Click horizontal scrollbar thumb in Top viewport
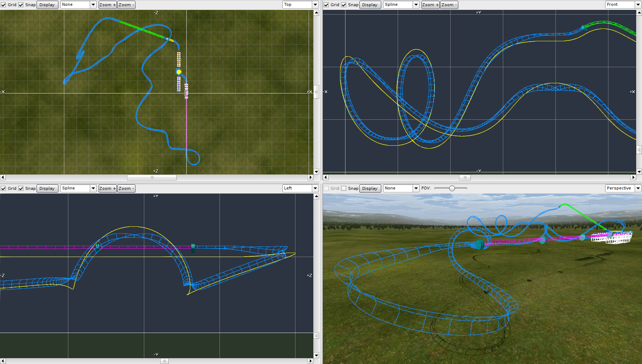The width and height of the screenshot is (642, 364). coord(152,177)
